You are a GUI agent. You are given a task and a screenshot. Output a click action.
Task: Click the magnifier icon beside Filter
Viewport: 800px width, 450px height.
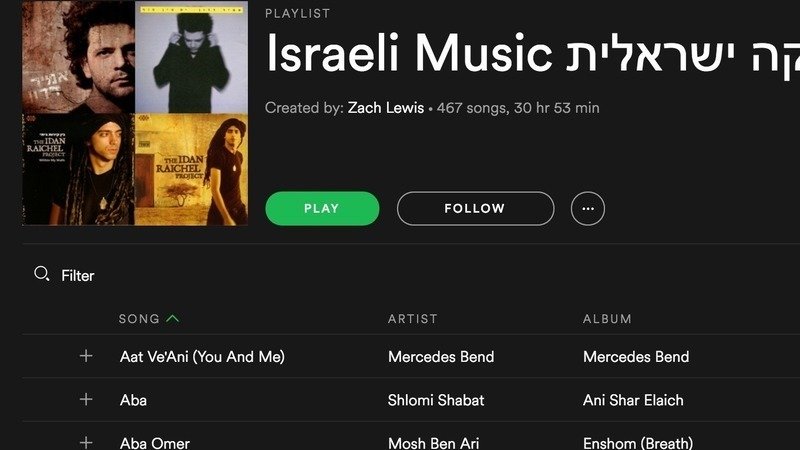click(x=41, y=274)
